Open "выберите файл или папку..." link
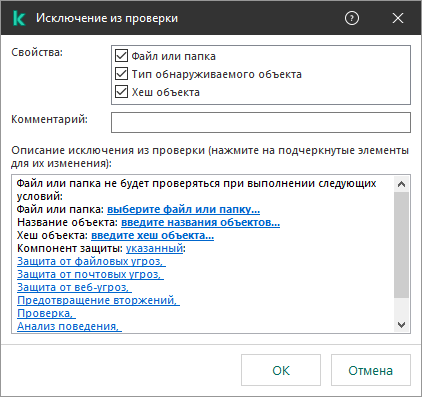The height and width of the screenshot is (397, 422). [x=183, y=209]
